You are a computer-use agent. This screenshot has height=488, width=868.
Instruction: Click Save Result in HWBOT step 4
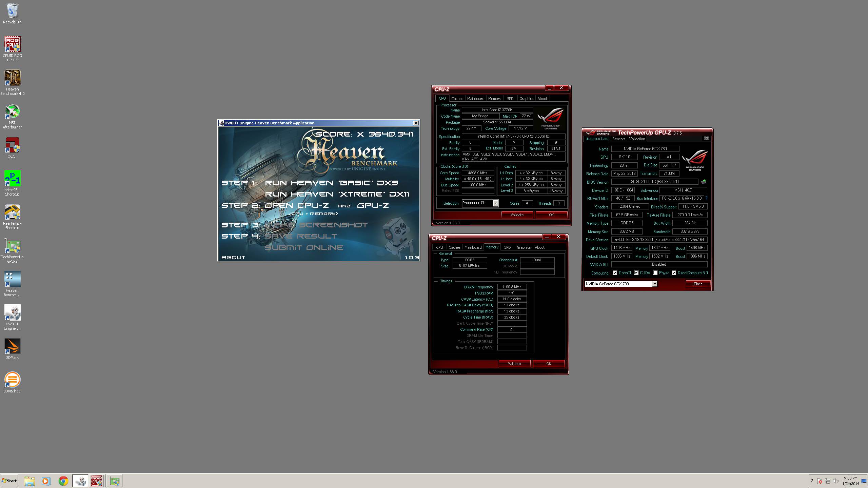tap(301, 236)
